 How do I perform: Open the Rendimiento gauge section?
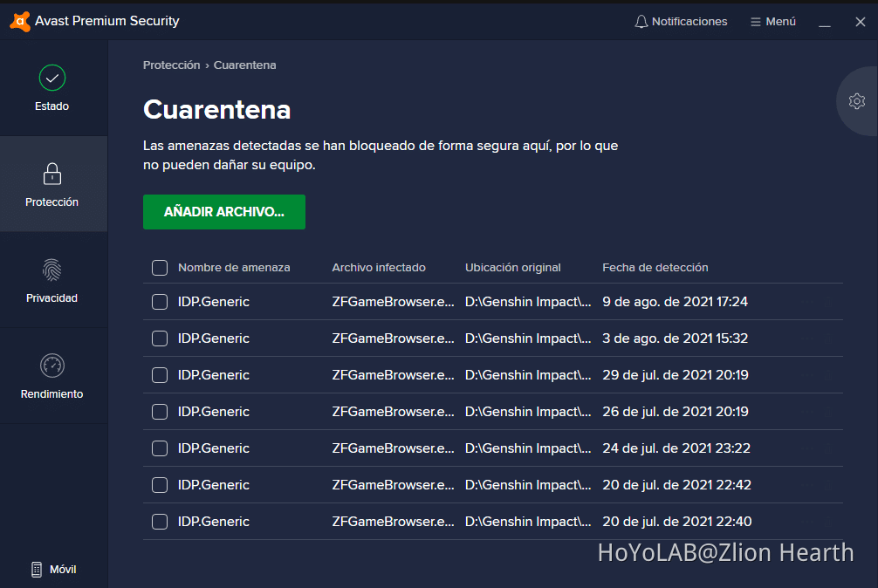tap(52, 376)
